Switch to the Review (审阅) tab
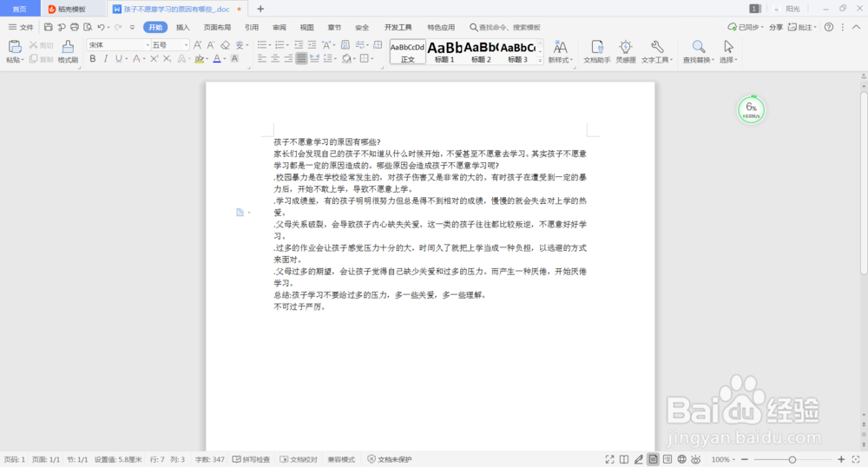 [279, 27]
